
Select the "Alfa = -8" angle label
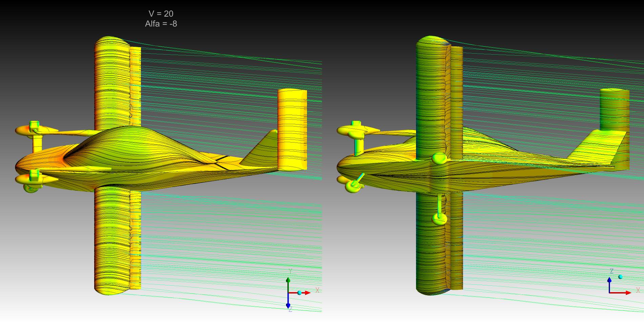coord(161,24)
